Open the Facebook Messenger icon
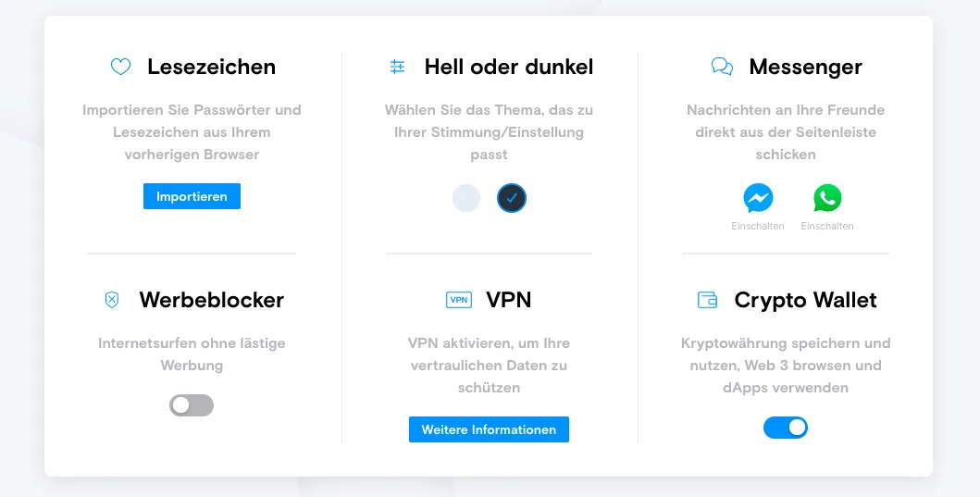Viewport: 980px width, 497px height. coord(758,198)
